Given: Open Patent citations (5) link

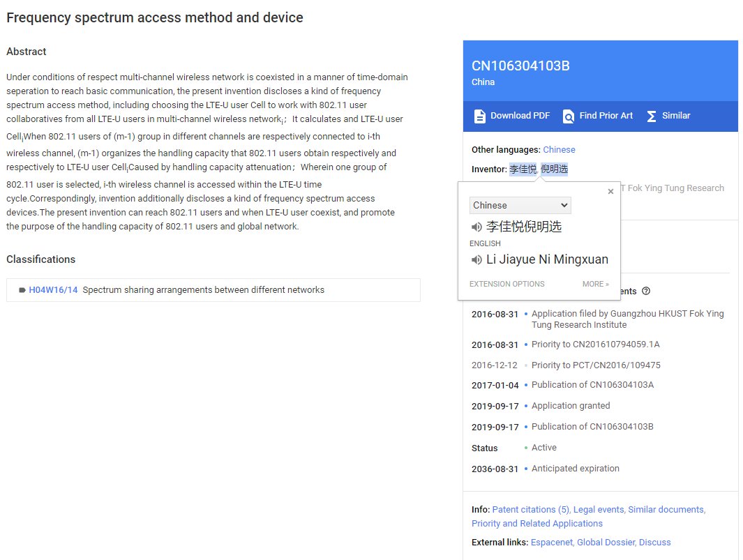Looking at the screenshot, I should click(x=531, y=509).
